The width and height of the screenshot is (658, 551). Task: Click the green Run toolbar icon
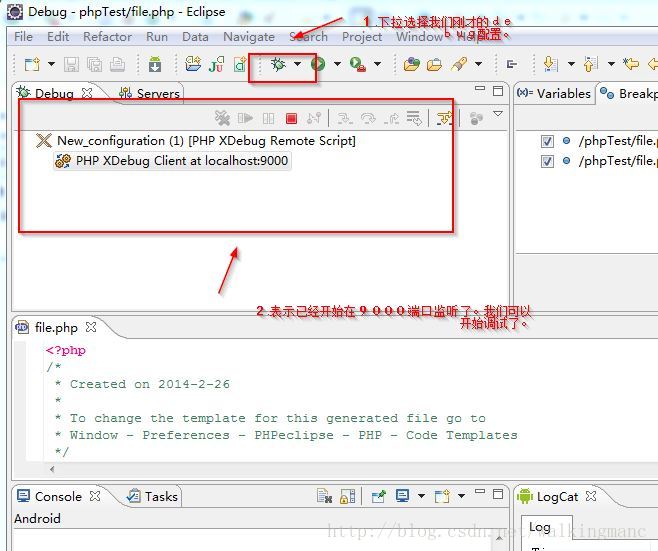(x=318, y=64)
